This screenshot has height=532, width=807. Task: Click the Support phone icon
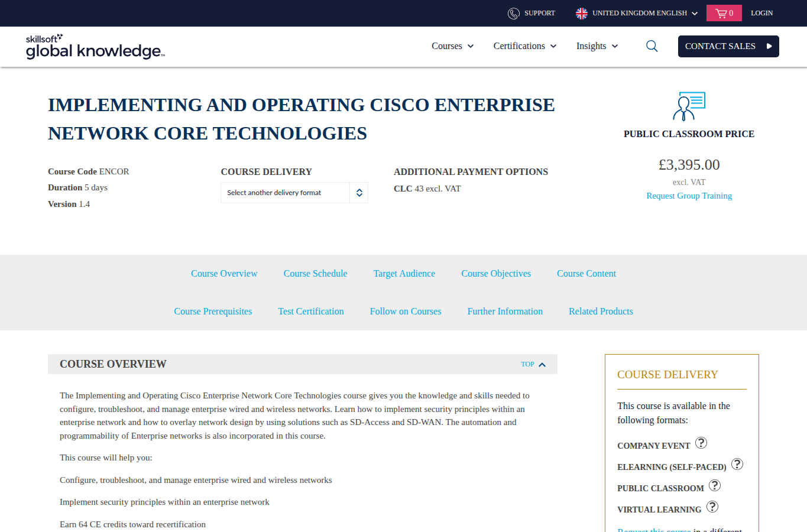coord(514,13)
